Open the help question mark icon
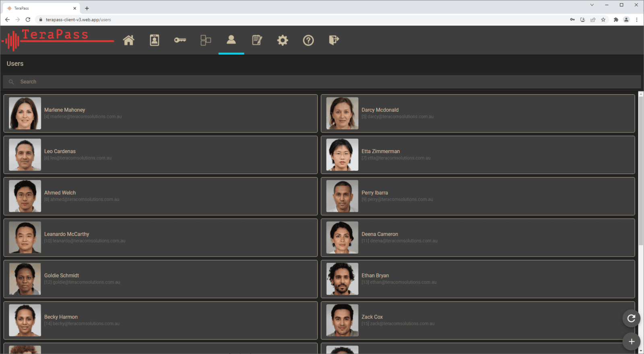 pos(308,40)
